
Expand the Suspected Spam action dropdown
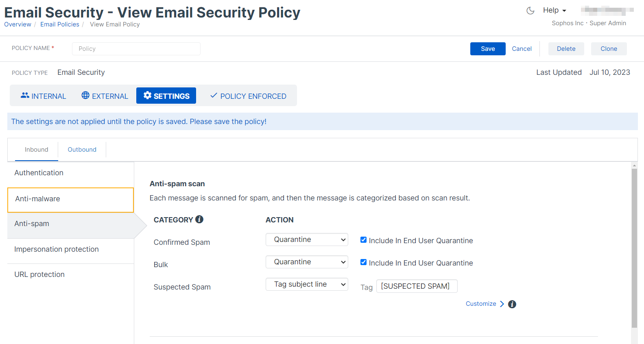(x=307, y=284)
